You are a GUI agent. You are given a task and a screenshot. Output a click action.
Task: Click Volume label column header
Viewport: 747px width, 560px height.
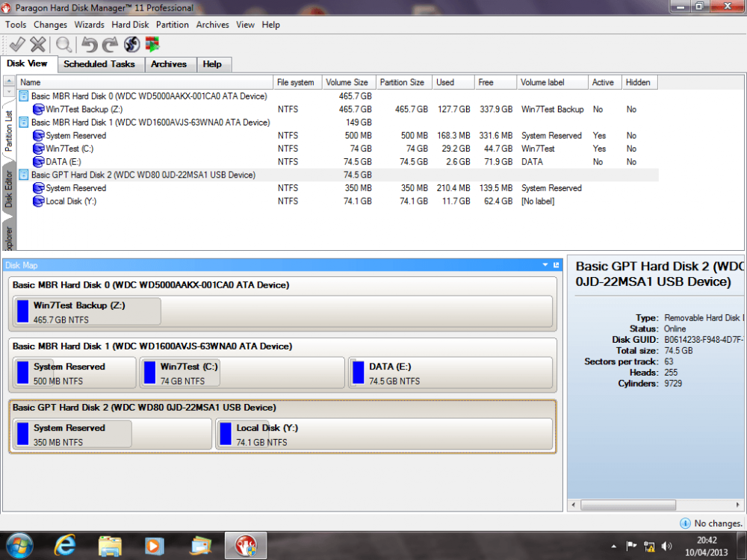coord(552,82)
